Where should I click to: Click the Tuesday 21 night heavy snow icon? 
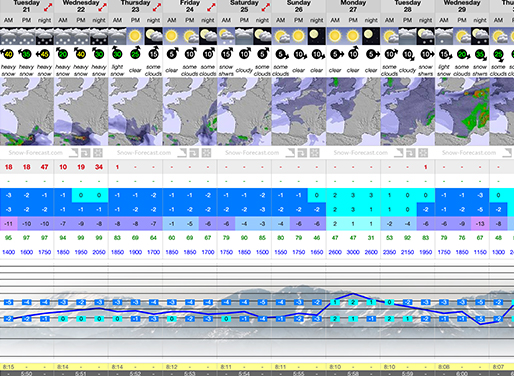click(x=44, y=36)
